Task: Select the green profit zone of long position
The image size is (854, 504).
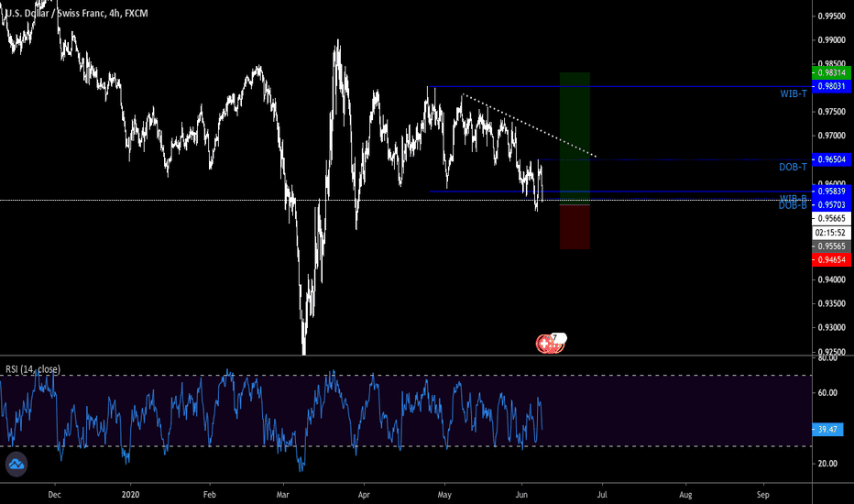Action: point(575,138)
